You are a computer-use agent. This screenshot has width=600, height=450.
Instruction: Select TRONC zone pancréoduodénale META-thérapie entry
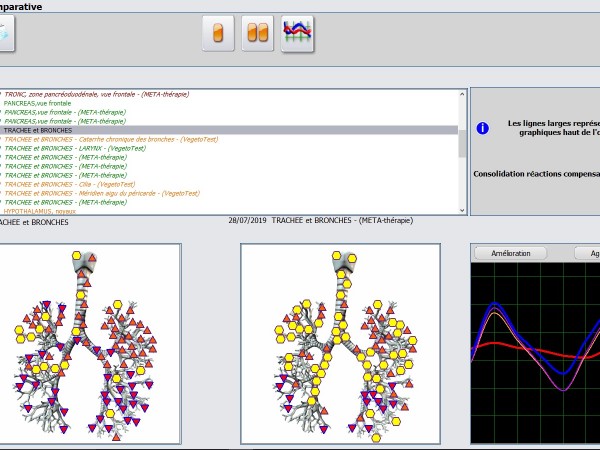96,94
